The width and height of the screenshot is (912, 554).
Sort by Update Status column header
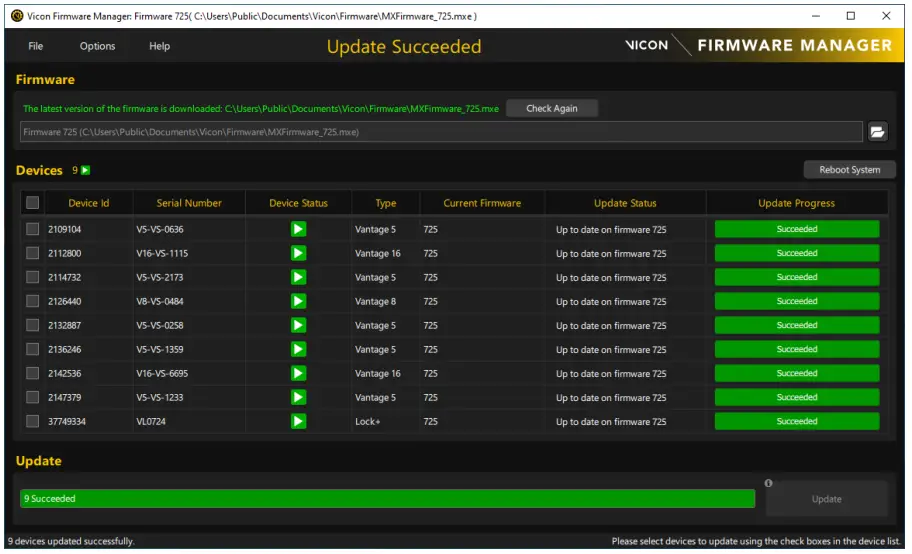(625, 203)
